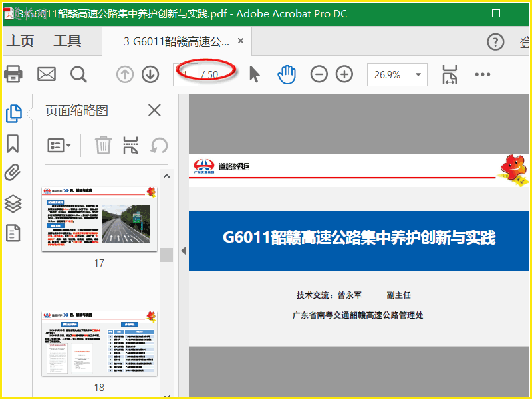The width and height of the screenshot is (532, 399).
Task: Open the Find text magnifier icon
Action: 78,74
